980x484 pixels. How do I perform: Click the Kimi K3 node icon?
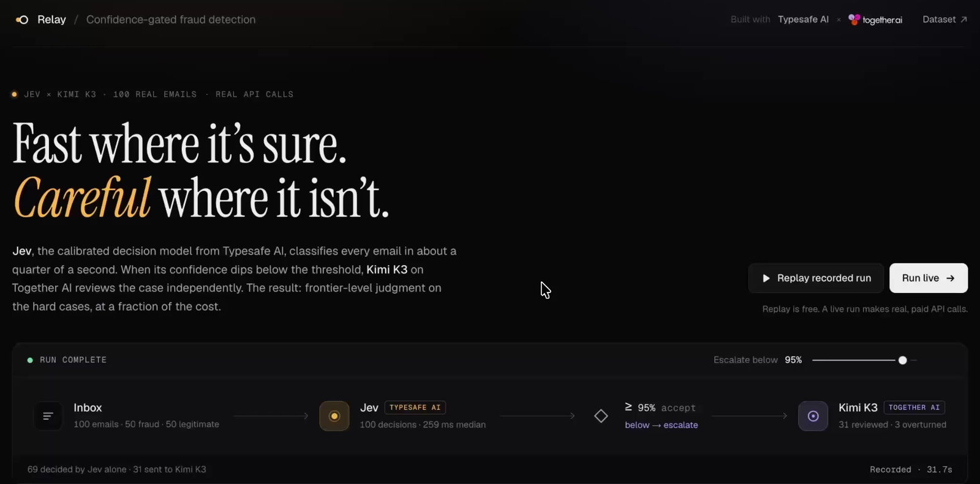(813, 416)
